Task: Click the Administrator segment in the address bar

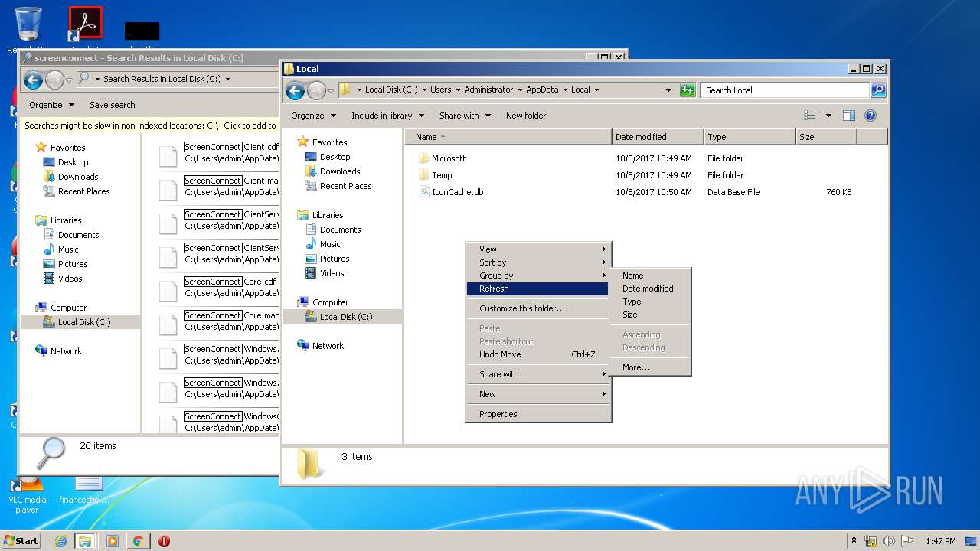Action: point(488,90)
